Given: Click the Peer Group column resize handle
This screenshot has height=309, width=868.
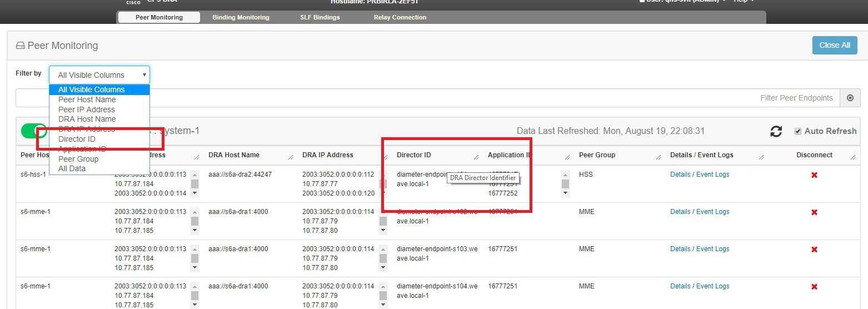Looking at the screenshot, I should [658, 158].
